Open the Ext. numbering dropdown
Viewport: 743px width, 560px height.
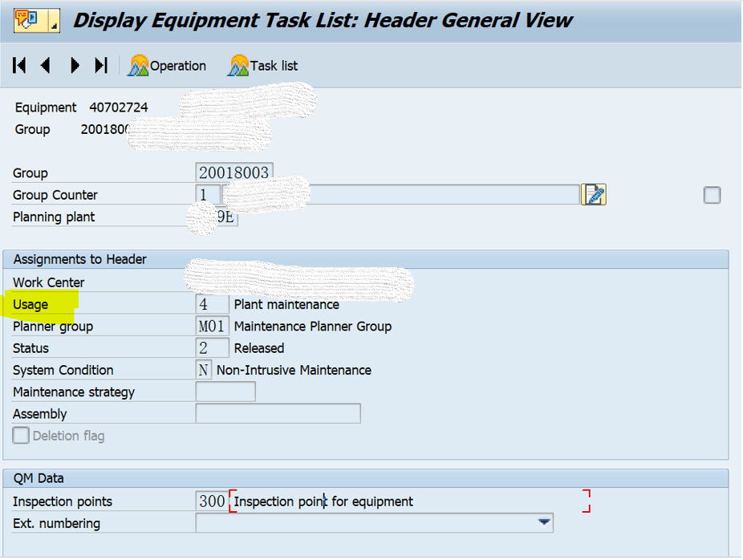point(545,522)
